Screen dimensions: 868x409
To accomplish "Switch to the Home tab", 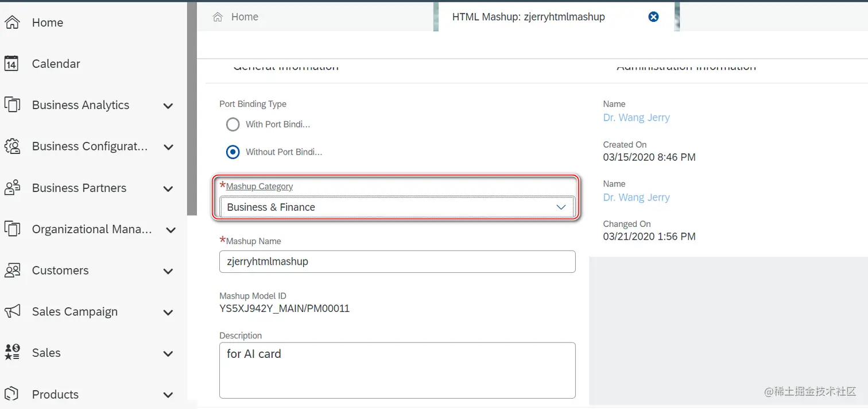I will (x=316, y=17).
